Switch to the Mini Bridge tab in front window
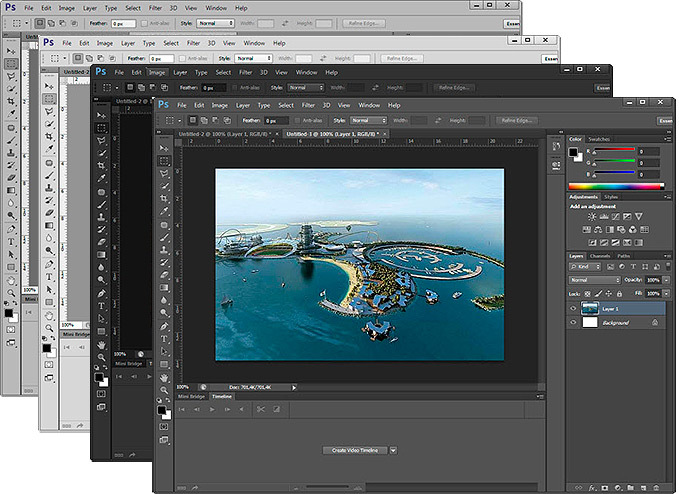The width and height of the screenshot is (679, 494). (x=191, y=396)
